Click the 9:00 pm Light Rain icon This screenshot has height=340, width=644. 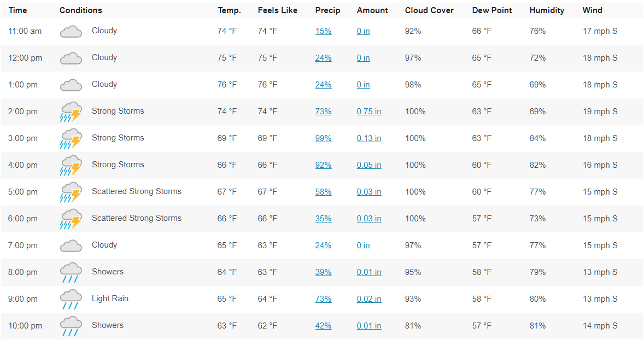tap(71, 299)
